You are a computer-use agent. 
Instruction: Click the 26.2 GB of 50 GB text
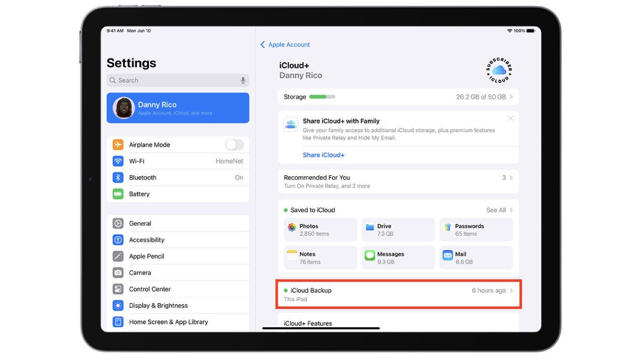coord(481,97)
